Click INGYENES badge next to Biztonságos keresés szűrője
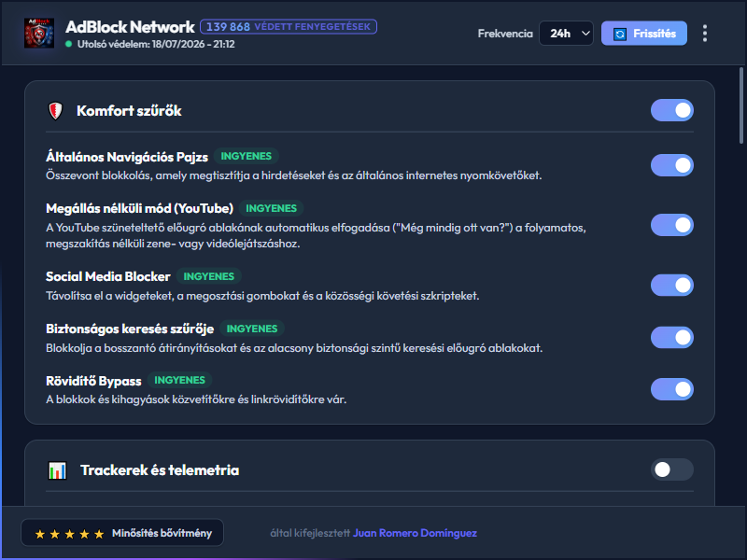747x560 pixels. [x=252, y=329]
